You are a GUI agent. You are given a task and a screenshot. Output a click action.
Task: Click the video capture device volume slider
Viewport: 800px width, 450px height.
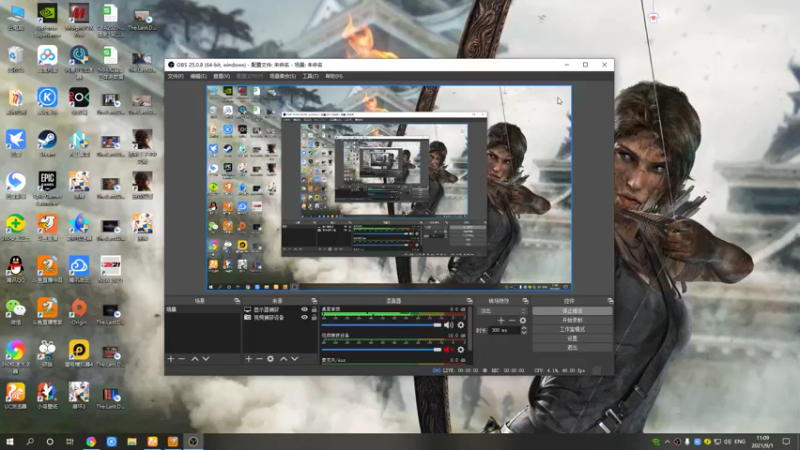point(381,349)
